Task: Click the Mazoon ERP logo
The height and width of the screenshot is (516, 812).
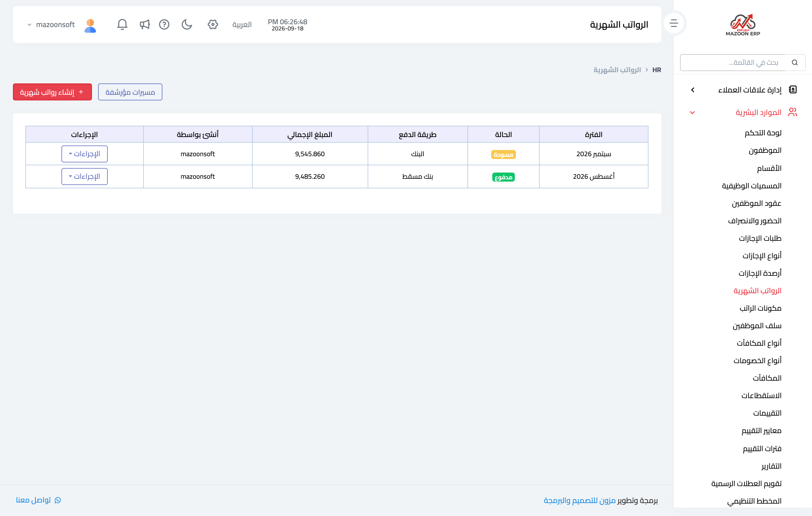Action: pyautogui.click(x=743, y=25)
